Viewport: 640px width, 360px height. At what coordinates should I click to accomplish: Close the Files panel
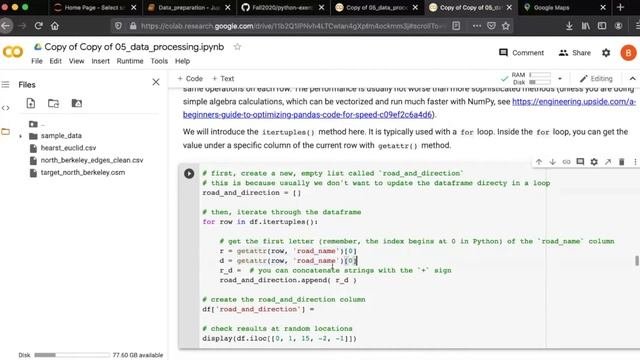[156, 82]
